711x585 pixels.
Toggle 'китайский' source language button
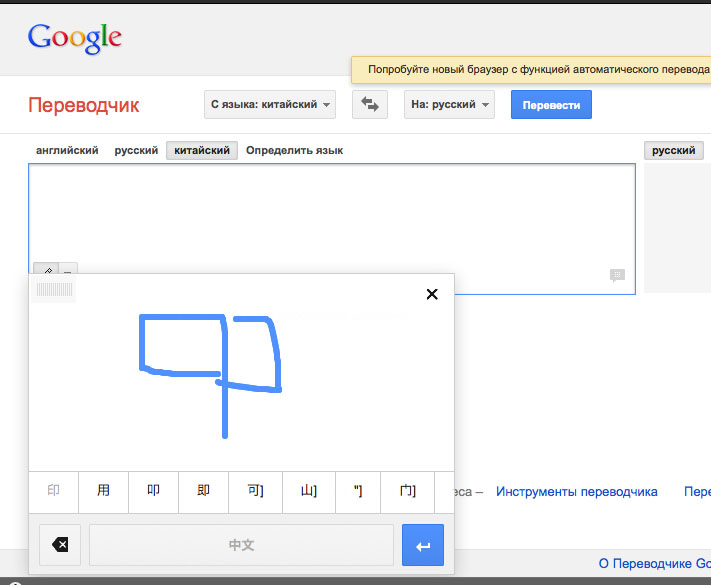tap(202, 150)
